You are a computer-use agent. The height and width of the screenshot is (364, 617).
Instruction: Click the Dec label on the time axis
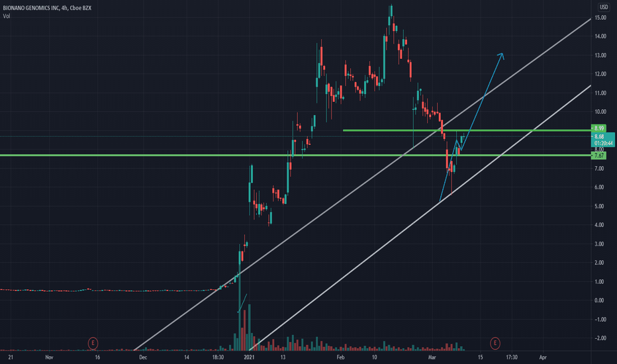143,357
